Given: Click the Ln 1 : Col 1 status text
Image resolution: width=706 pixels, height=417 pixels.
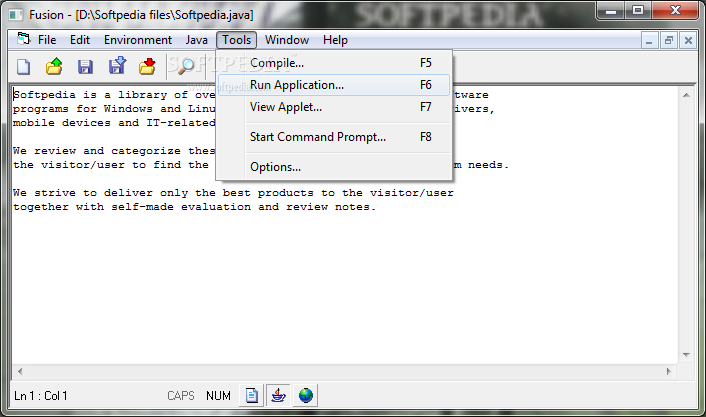Looking at the screenshot, I should [x=41, y=396].
